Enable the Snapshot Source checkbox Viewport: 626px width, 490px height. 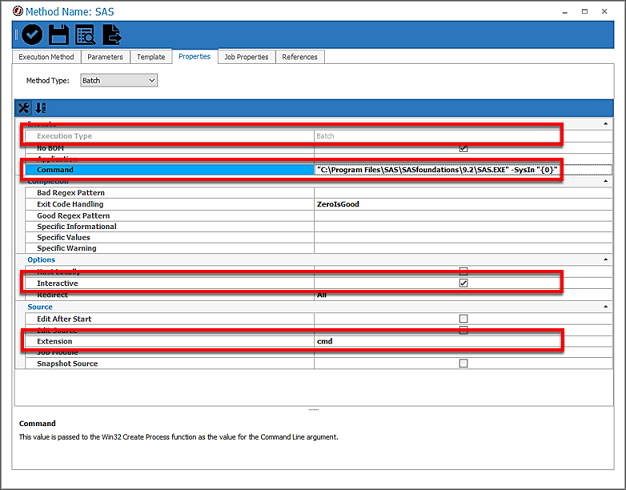pyautogui.click(x=463, y=363)
